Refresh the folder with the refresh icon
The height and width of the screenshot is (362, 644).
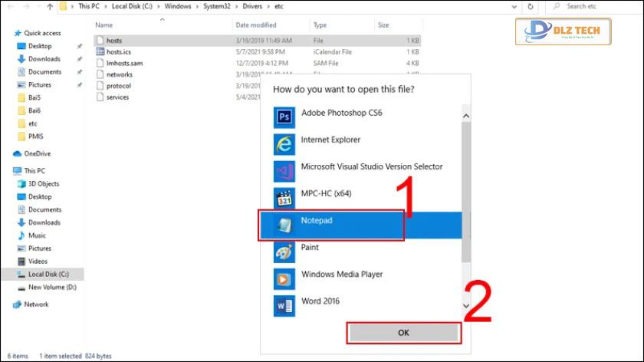pyautogui.click(x=531, y=7)
